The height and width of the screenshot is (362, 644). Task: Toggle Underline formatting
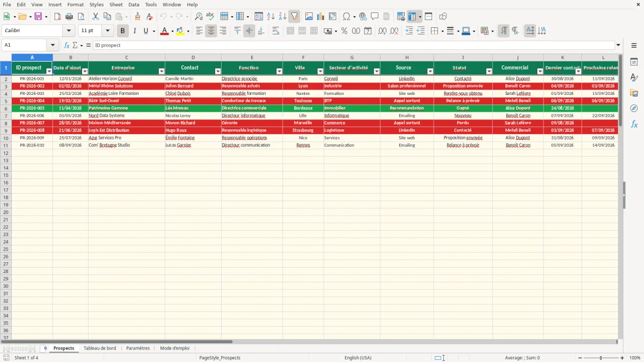[146, 31]
